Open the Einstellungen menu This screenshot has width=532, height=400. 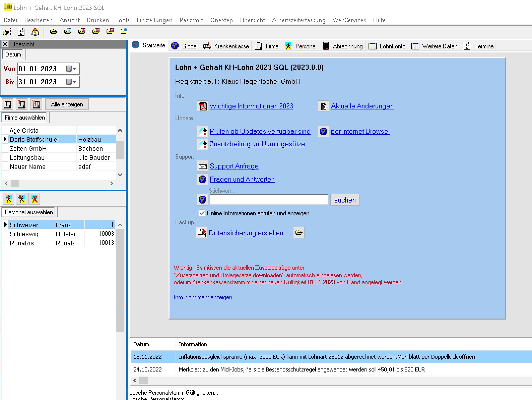(154, 20)
